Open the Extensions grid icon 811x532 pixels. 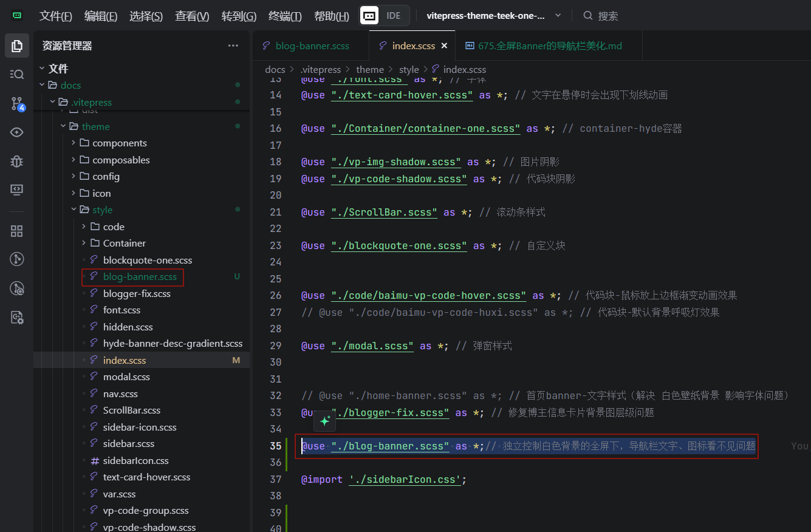coord(17,231)
